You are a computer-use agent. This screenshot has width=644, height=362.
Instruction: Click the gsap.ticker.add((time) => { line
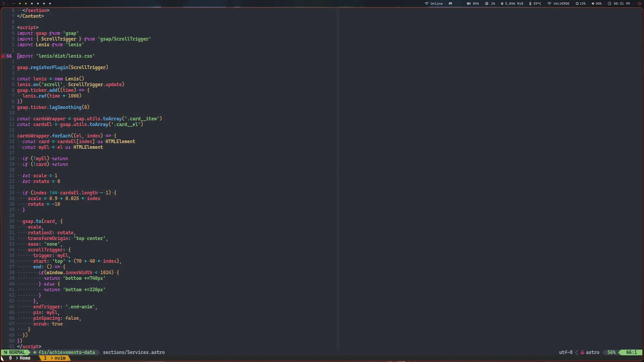pyautogui.click(x=53, y=90)
